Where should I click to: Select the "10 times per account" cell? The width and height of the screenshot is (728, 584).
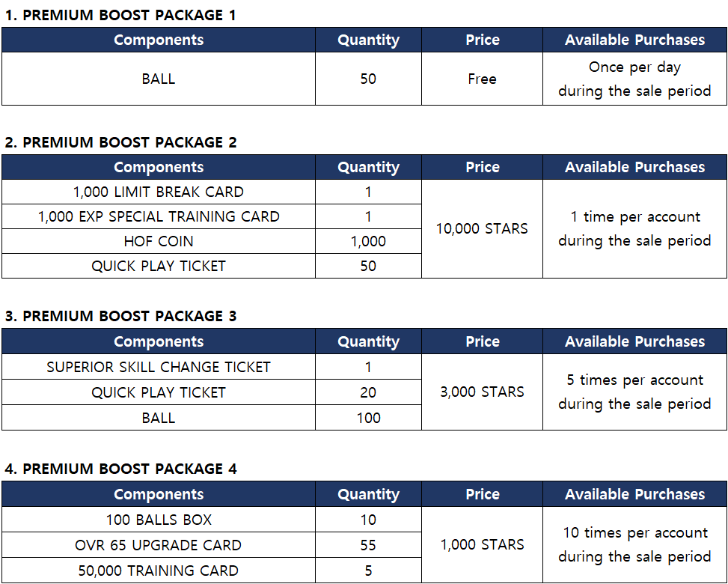pyautogui.click(x=634, y=544)
